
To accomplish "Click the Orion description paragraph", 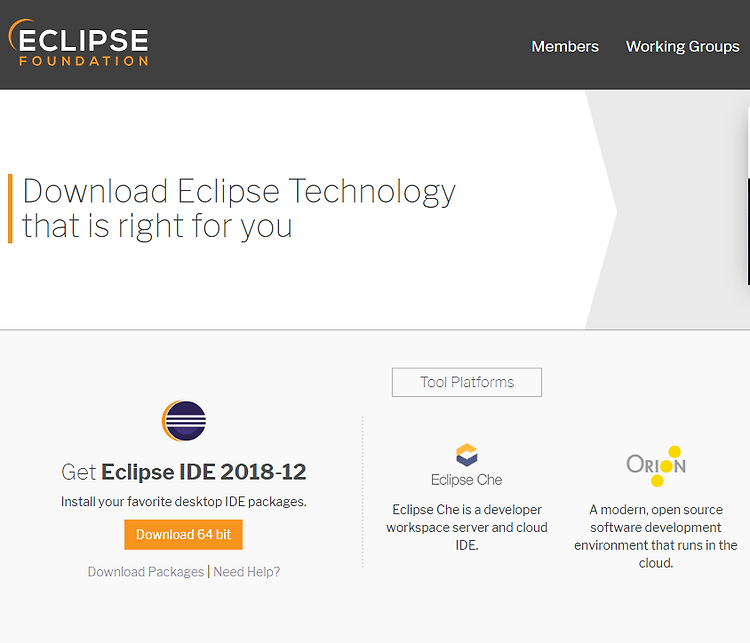I will click(x=656, y=536).
